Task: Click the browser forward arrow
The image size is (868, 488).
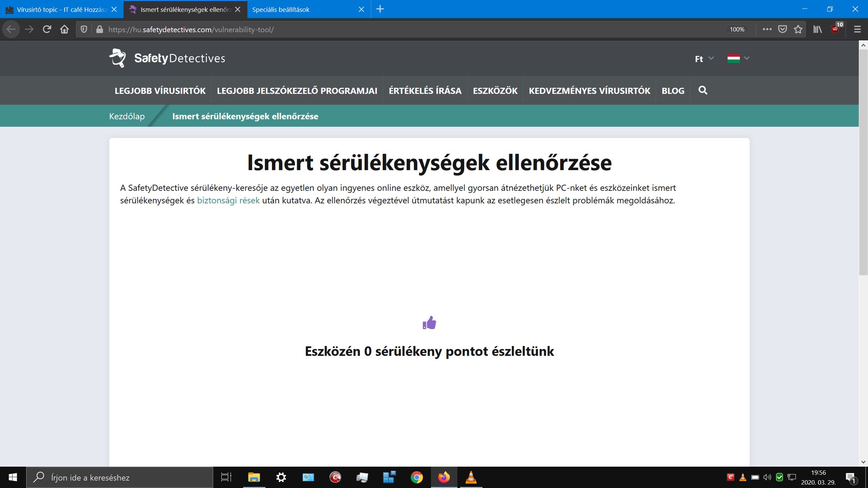Action: click(x=29, y=29)
